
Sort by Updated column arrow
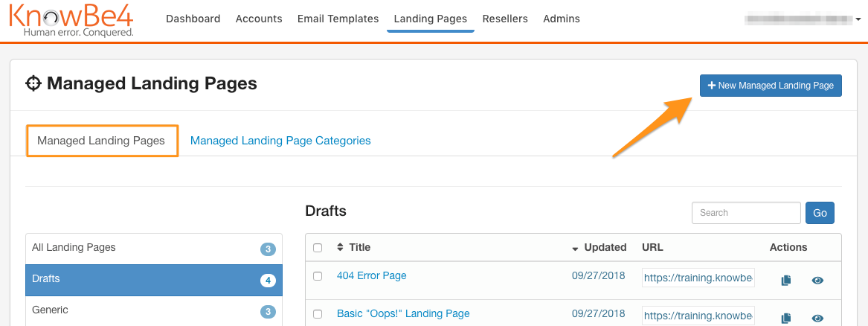pyautogui.click(x=575, y=249)
